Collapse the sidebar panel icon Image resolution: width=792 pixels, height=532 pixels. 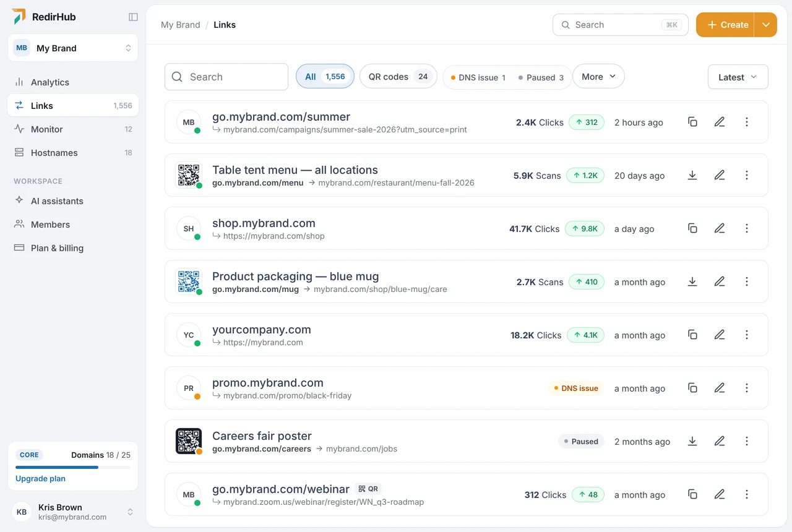click(133, 17)
